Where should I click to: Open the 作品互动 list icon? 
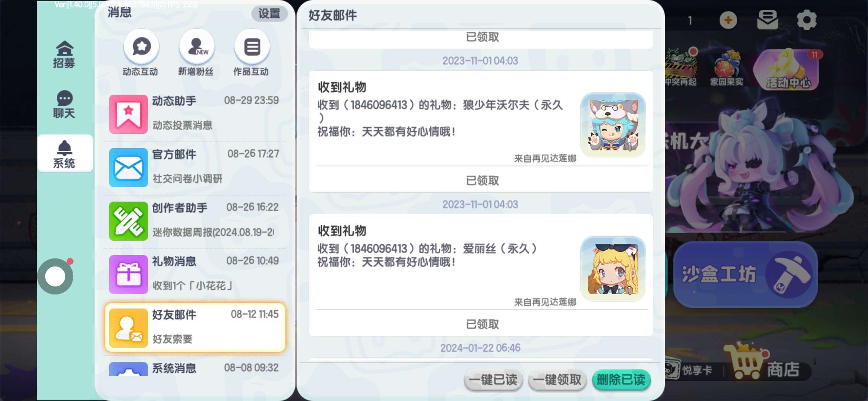pos(252,47)
